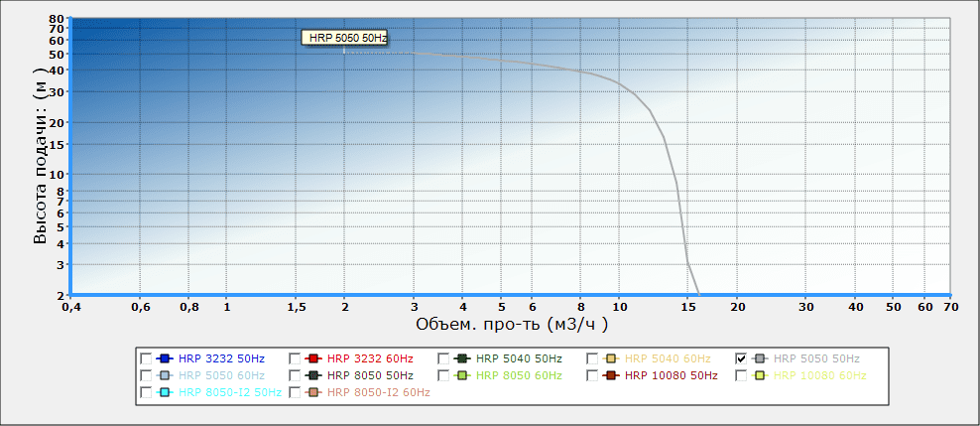Image resolution: width=980 pixels, height=426 pixels.
Task: Click the HRP 10080 50Hz legend label
Action: (672, 375)
